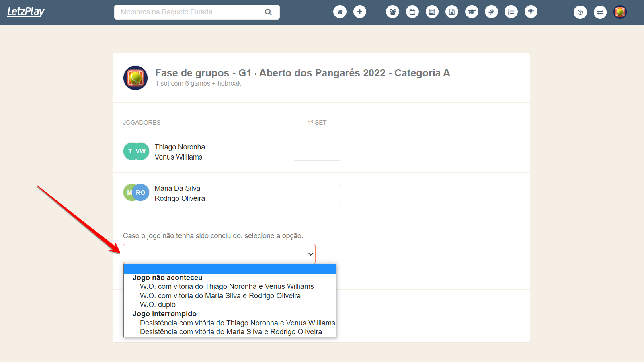Image resolution: width=644 pixels, height=362 pixels.
Task: Open your tennis ball profile avatar
Action: 620,12
